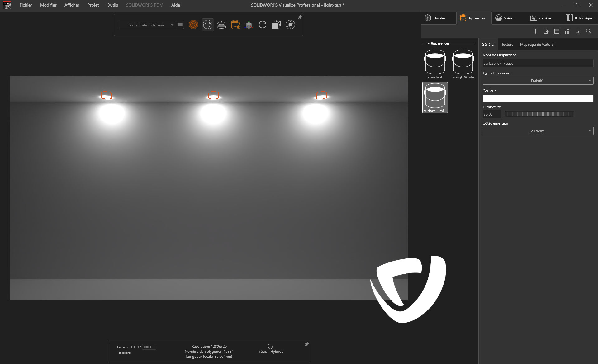
Task: Click the cube with arrows icon
Action: (x=276, y=25)
